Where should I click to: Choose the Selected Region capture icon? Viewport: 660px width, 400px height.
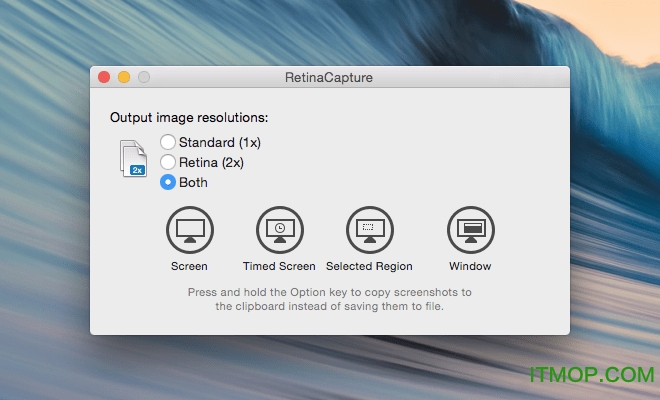[x=369, y=231]
